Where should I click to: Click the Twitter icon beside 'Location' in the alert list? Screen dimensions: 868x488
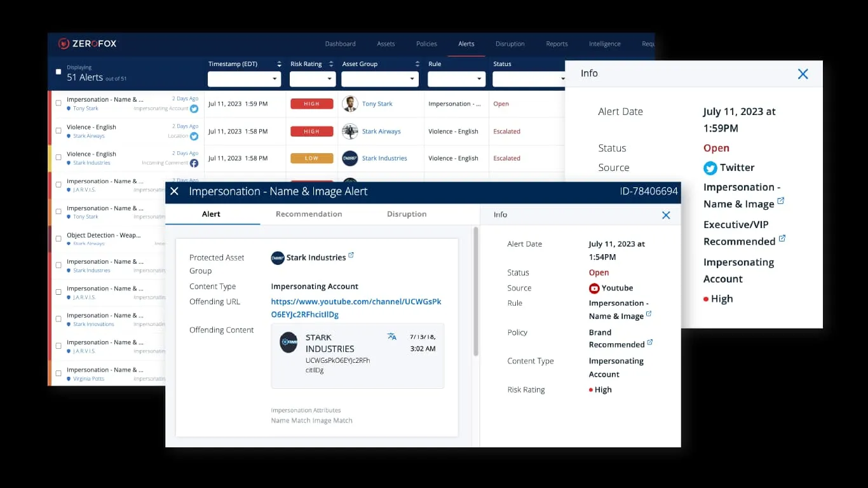click(x=194, y=136)
